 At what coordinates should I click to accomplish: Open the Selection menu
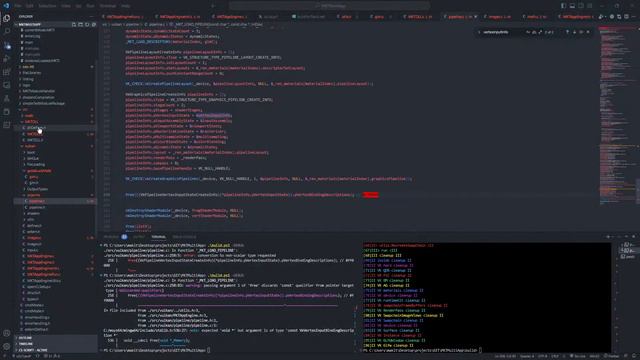[x=47, y=6]
